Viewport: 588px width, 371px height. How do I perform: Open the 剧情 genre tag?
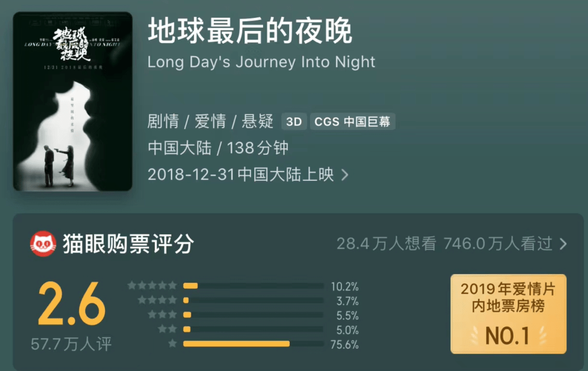coord(163,121)
